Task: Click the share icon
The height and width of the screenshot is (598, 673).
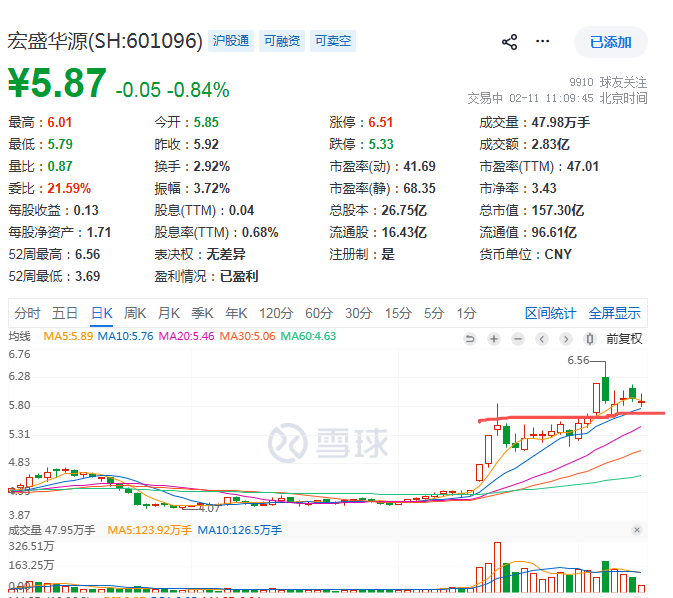Action: tap(509, 42)
